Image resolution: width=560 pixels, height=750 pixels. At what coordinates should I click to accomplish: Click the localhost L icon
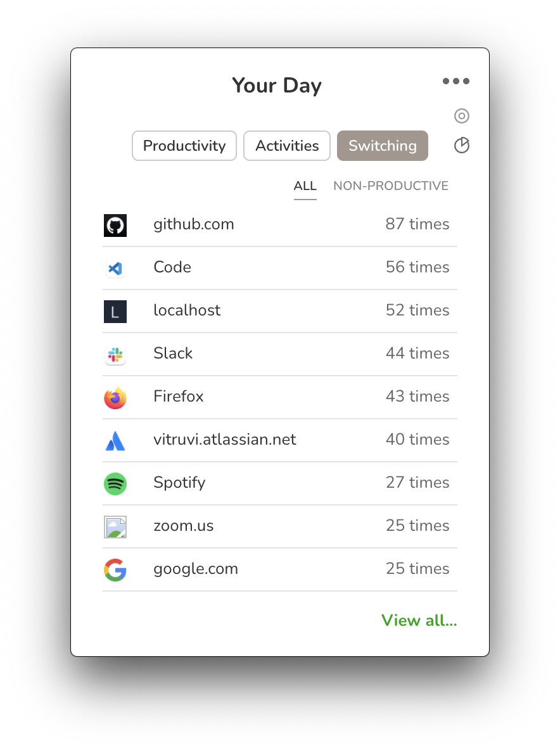pyautogui.click(x=115, y=312)
